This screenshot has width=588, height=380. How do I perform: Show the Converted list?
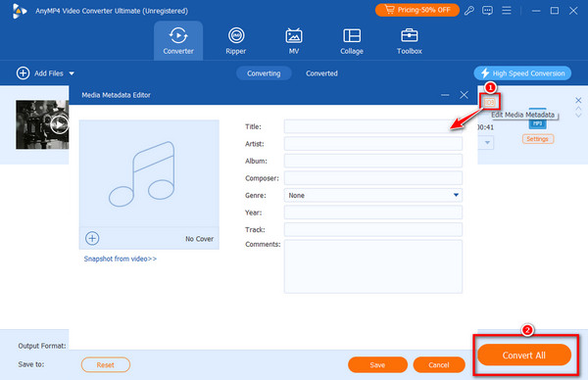tap(321, 73)
